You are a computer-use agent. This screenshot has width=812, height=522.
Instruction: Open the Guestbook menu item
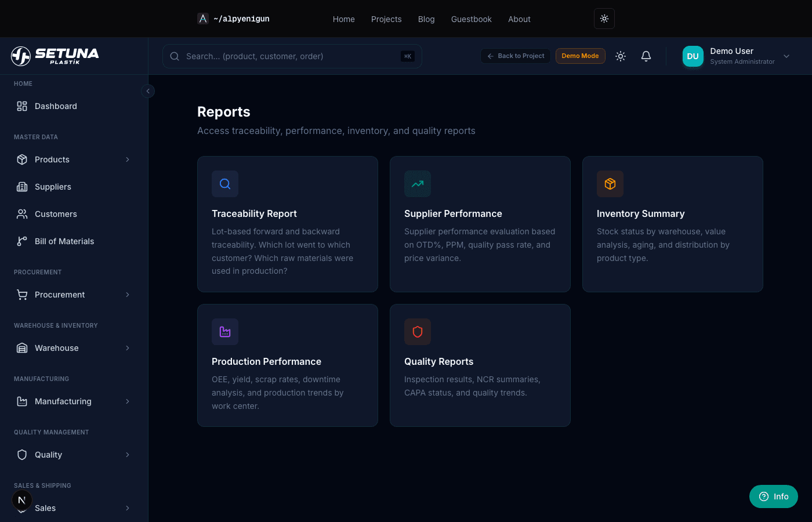471,19
